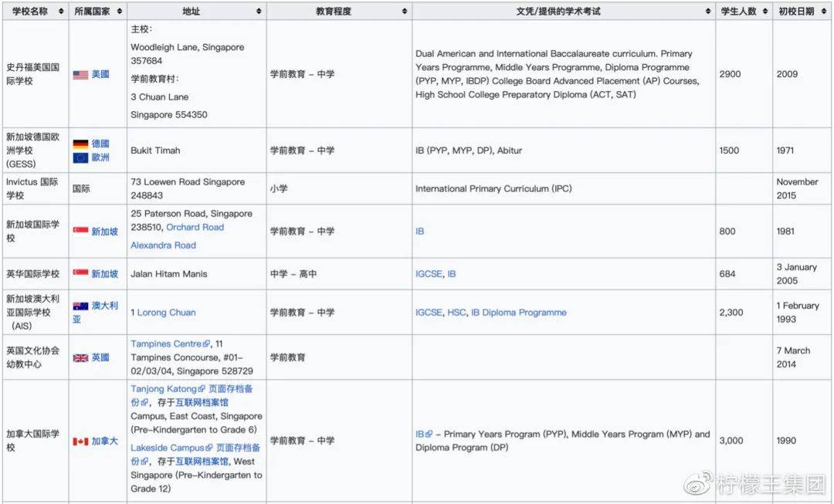Click the Australian flag beside 澳大利亚

pos(80,306)
